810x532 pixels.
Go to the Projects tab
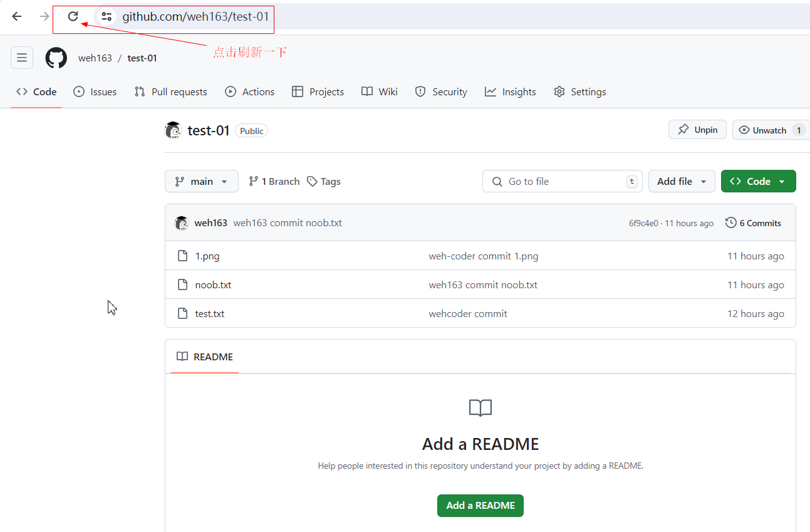(x=318, y=91)
